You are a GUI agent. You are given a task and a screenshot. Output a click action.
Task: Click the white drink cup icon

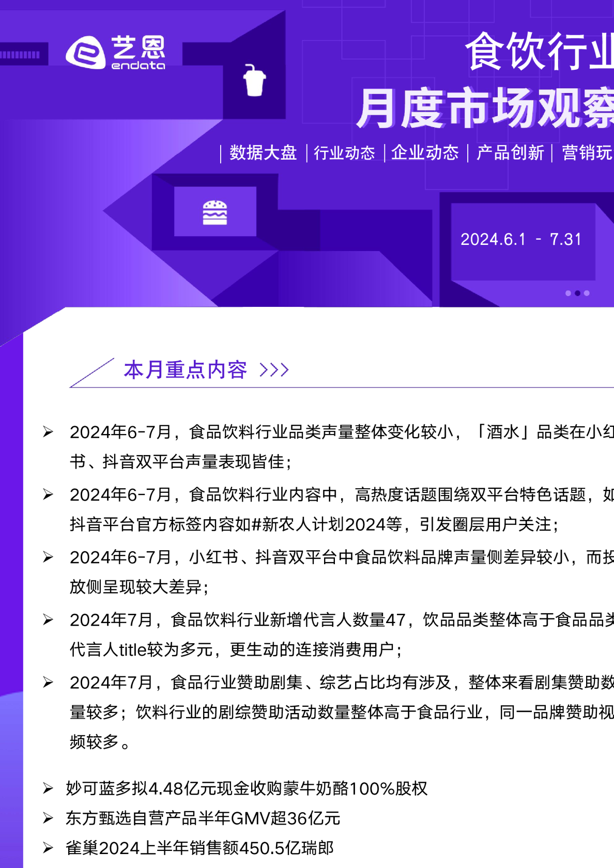254,81
